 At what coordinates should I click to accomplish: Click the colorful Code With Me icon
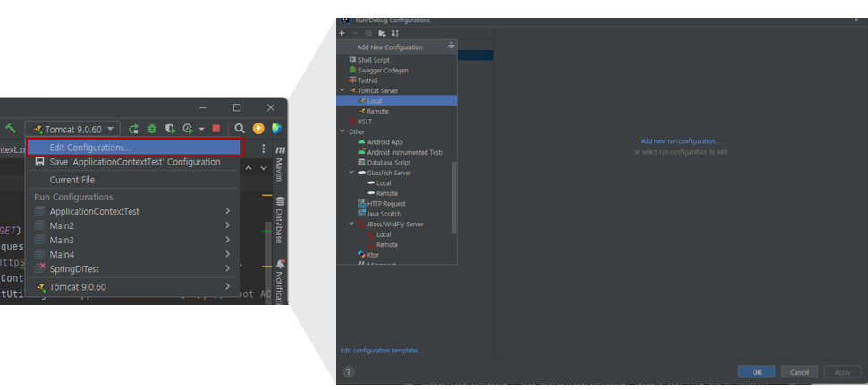click(277, 129)
